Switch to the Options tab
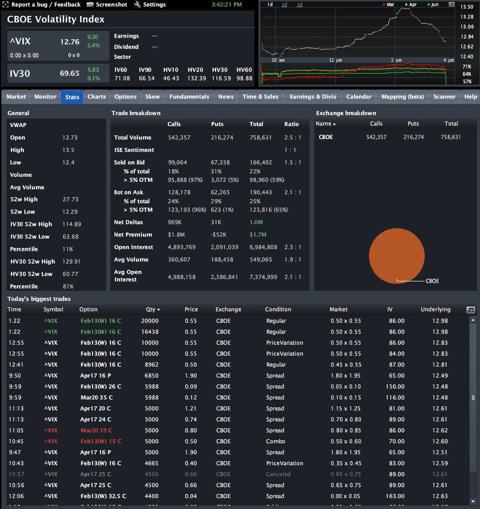480x509 pixels. click(125, 97)
